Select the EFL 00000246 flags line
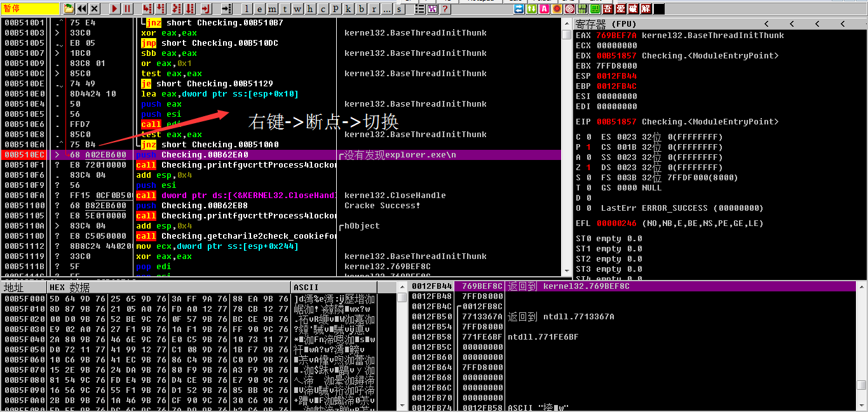This screenshot has width=868, height=412. [669, 223]
